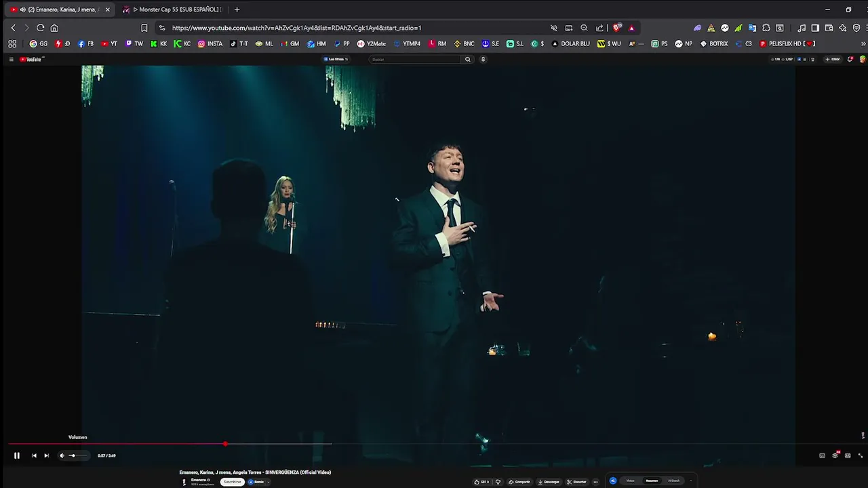Open FB Facebook bookmark
This screenshot has width=868, height=488.
click(85, 44)
